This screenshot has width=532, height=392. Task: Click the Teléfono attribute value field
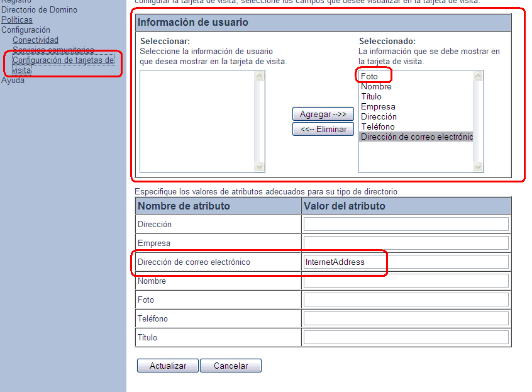coord(406,318)
